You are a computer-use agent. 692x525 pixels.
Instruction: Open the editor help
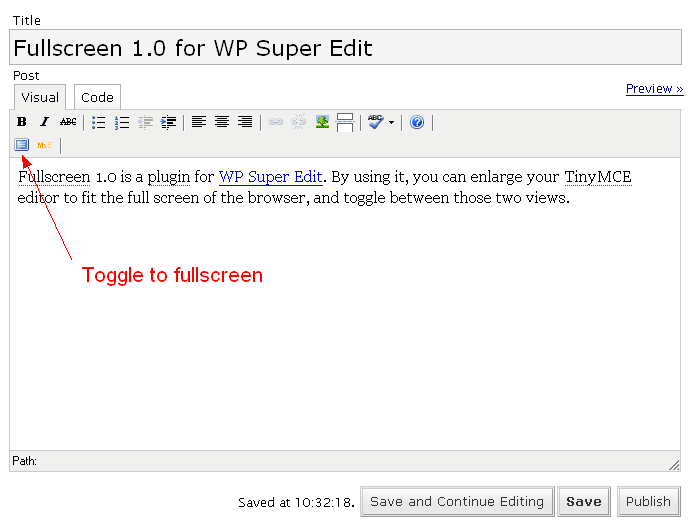click(417, 122)
